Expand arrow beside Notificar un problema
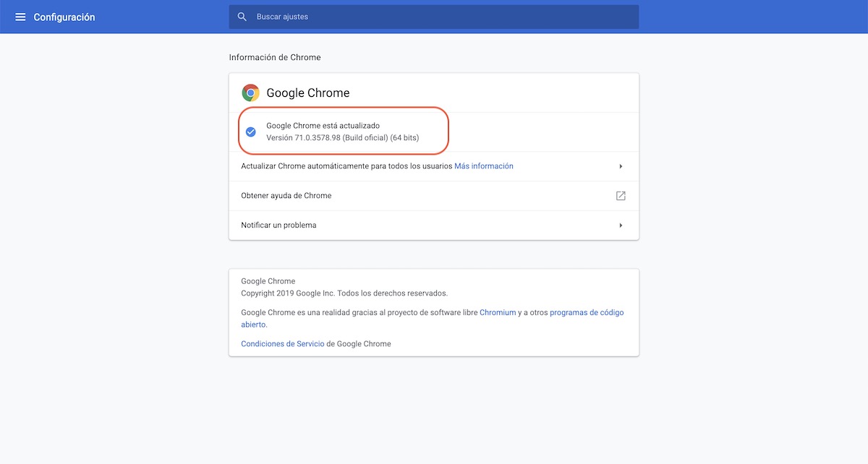This screenshot has width=868, height=464. 621,225
